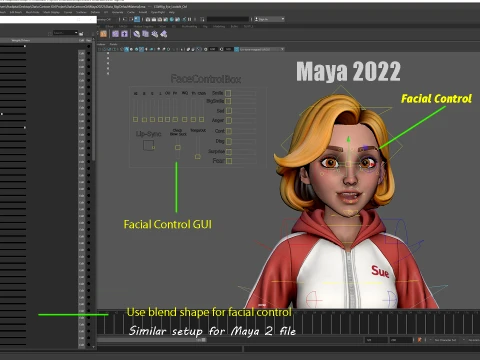The width and height of the screenshot is (480, 360).
Task: Open the Sign In account dropdown
Action: pos(269,19)
